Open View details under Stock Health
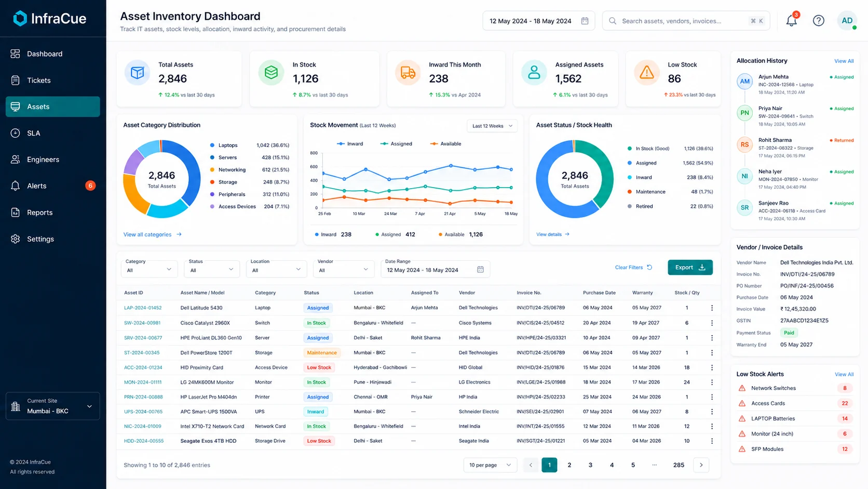Viewport: 868px width, 489px height. [x=553, y=234]
